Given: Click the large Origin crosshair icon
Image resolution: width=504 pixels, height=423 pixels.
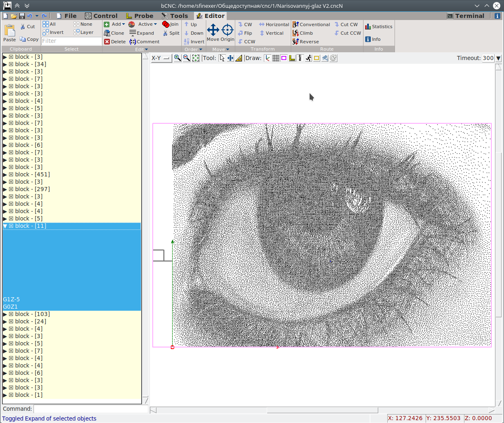Looking at the screenshot, I should (227, 30).
